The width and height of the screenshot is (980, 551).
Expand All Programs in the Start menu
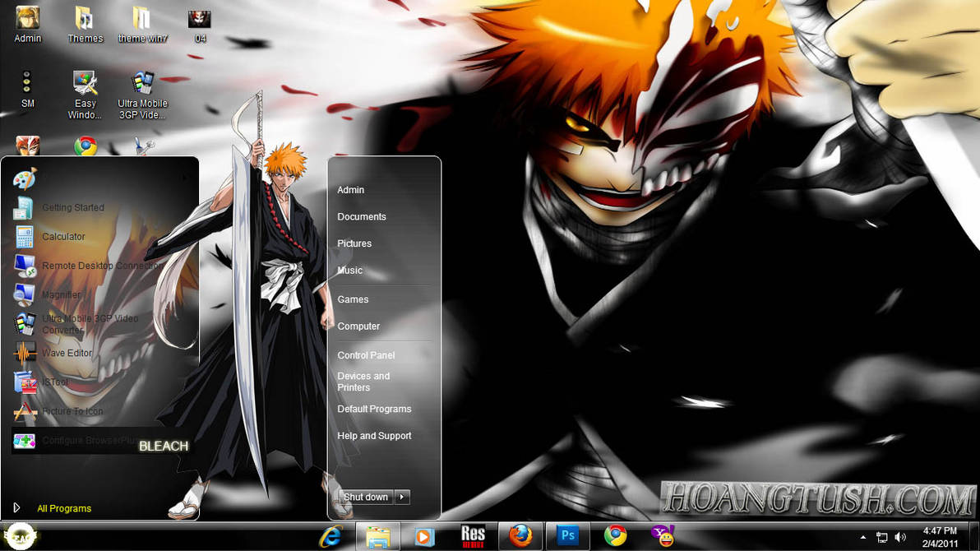(64, 508)
